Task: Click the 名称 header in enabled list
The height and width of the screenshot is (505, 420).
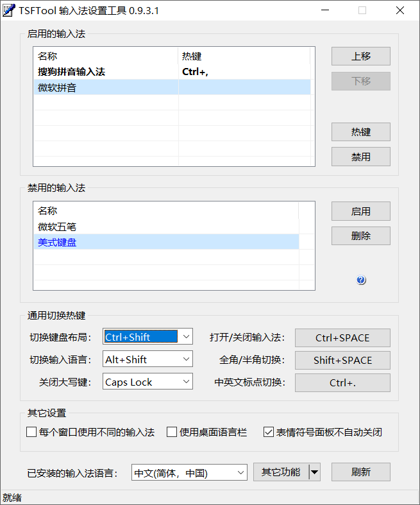Action: [x=106, y=56]
